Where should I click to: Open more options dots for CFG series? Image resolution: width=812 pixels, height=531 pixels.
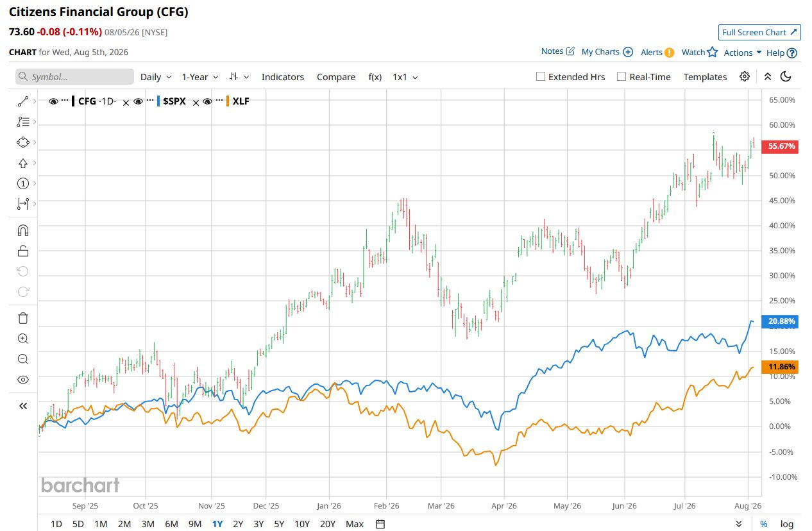point(65,101)
